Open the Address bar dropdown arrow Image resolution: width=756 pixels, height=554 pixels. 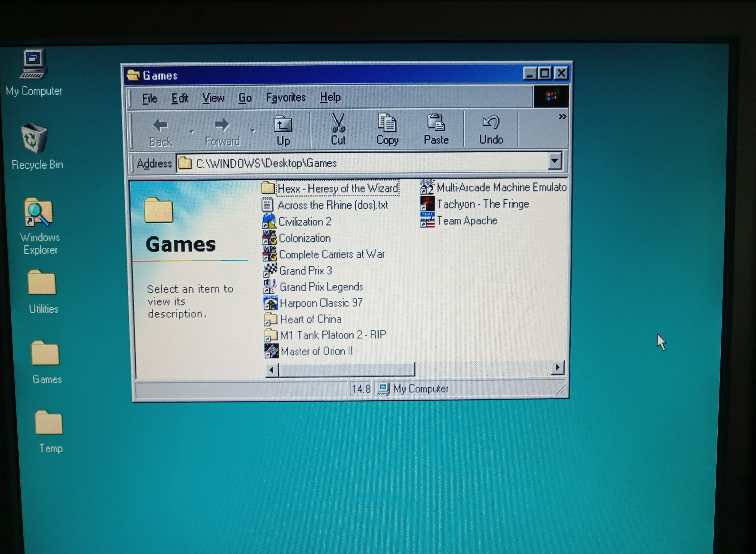point(554,161)
